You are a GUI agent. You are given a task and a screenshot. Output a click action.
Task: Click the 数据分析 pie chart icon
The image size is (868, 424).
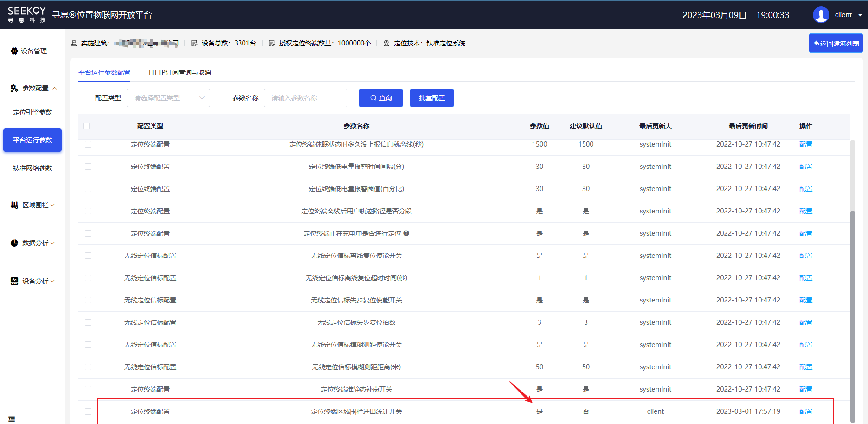pos(14,243)
